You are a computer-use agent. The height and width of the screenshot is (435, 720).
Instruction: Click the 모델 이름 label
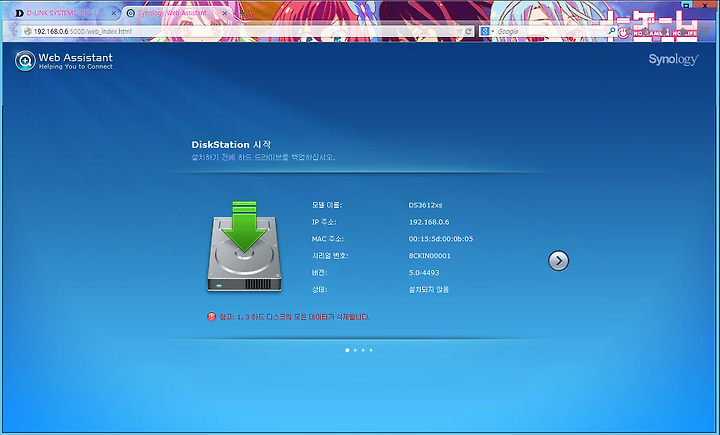coord(326,205)
